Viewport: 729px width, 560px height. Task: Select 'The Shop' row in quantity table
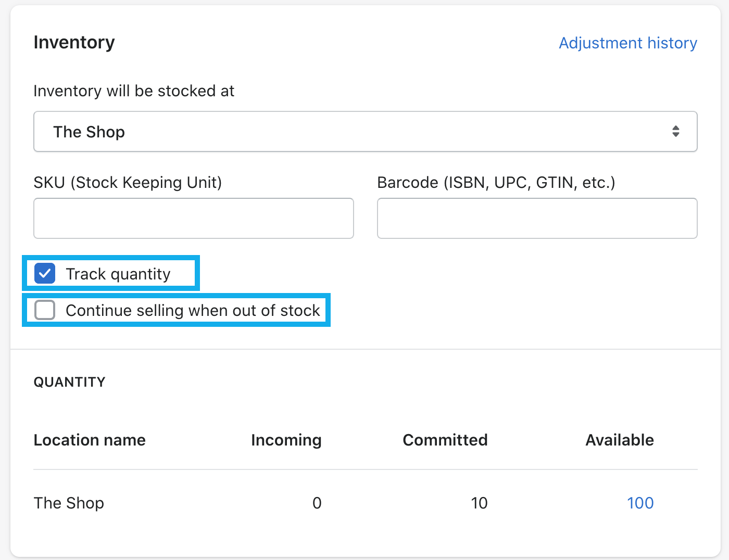pos(69,503)
